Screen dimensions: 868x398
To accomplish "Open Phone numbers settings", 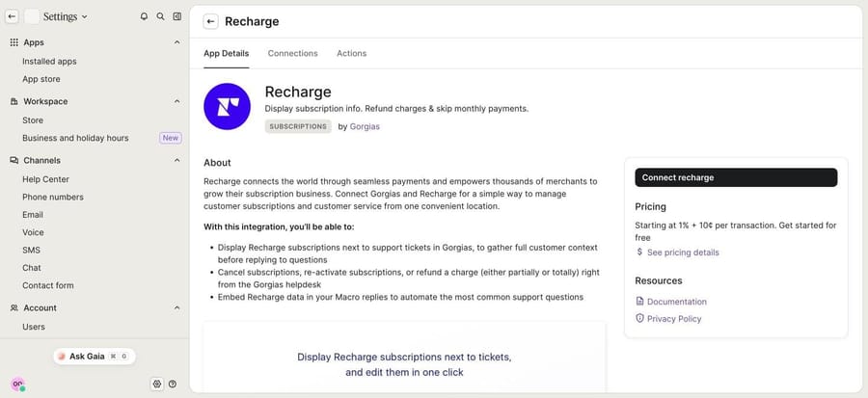I will 53,197.
